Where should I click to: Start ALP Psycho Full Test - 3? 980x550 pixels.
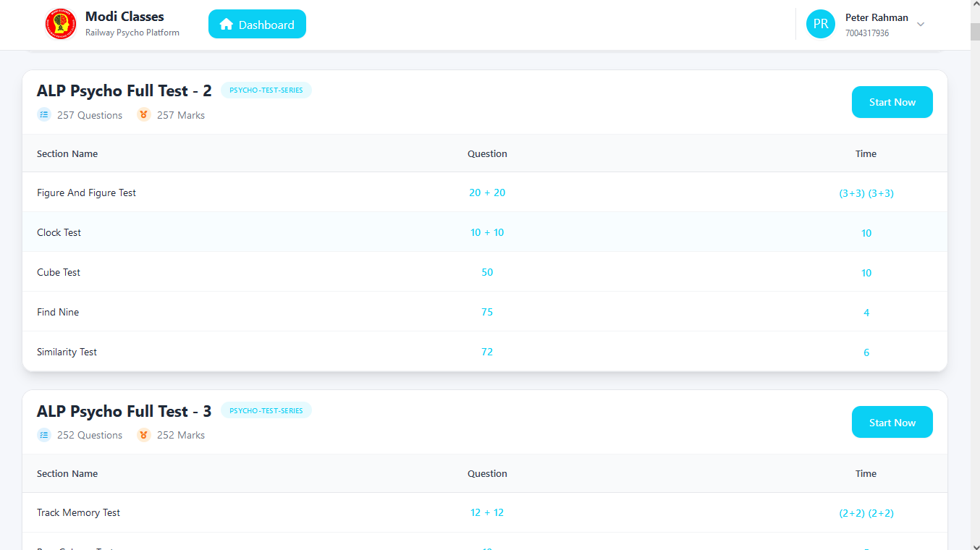[892, 423]
